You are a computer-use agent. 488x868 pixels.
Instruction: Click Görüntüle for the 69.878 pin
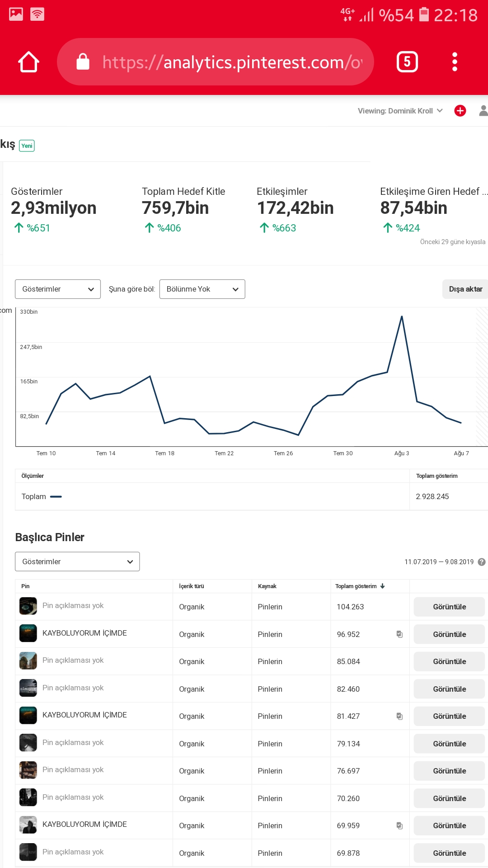449,853
